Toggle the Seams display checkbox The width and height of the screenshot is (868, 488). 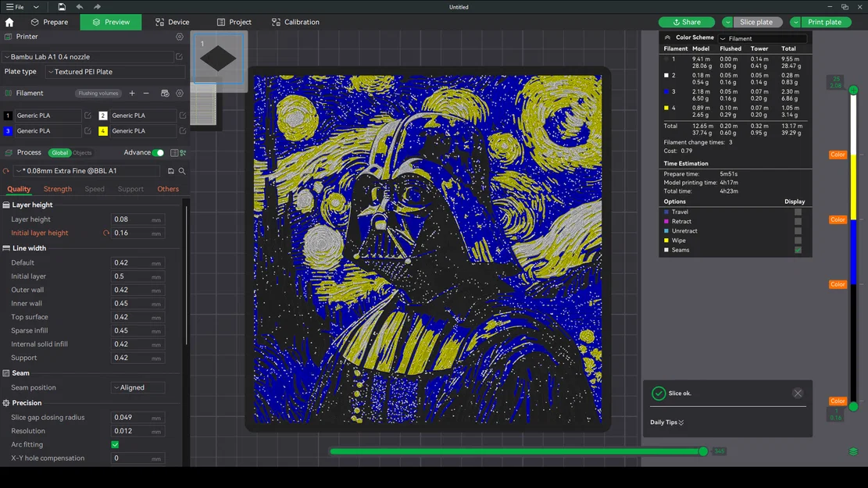[798, 250]
